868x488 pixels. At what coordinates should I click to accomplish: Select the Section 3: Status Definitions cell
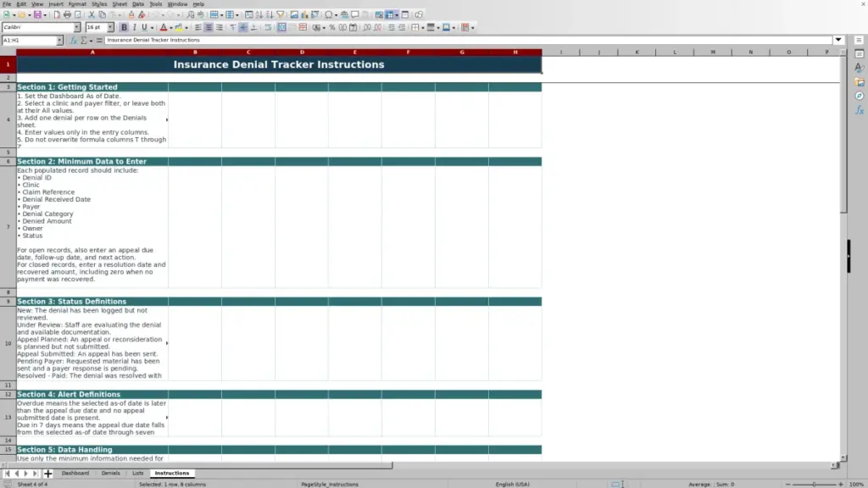[x=92, y=302]
